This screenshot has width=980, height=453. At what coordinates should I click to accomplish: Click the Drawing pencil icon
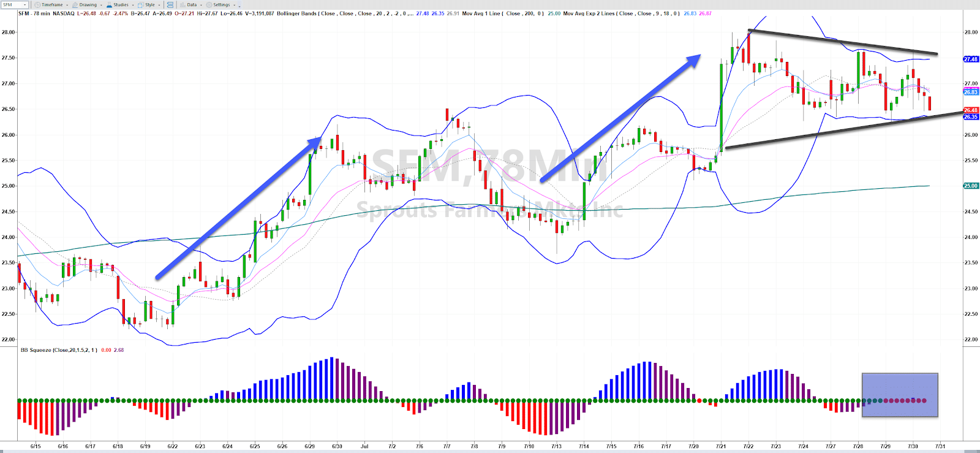(75, 5)
